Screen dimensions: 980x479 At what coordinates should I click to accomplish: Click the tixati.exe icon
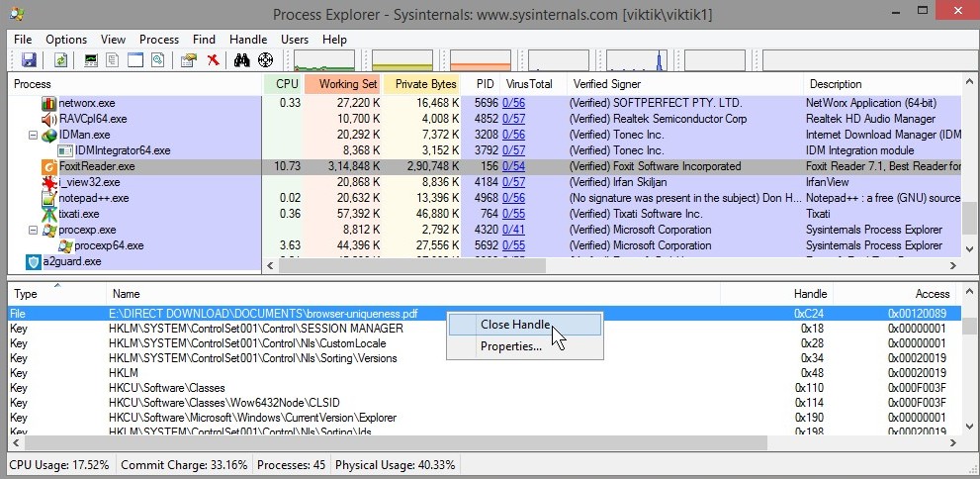tap(48, 215)
